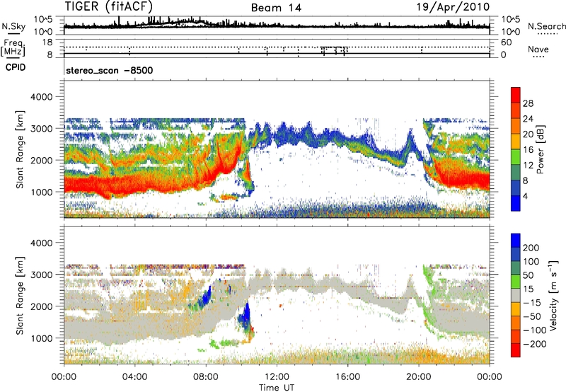Click the 'stereo_scan -8500' text

(x=110, y=70)
